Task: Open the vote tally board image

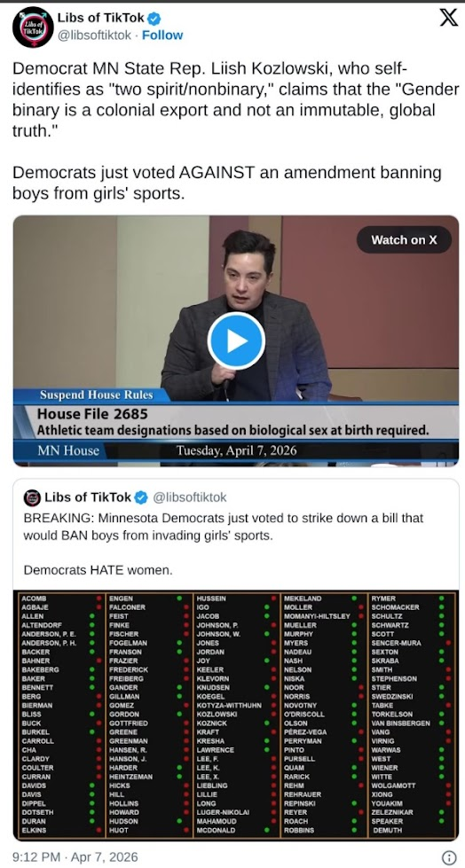Action: click(x=235, y=715)
